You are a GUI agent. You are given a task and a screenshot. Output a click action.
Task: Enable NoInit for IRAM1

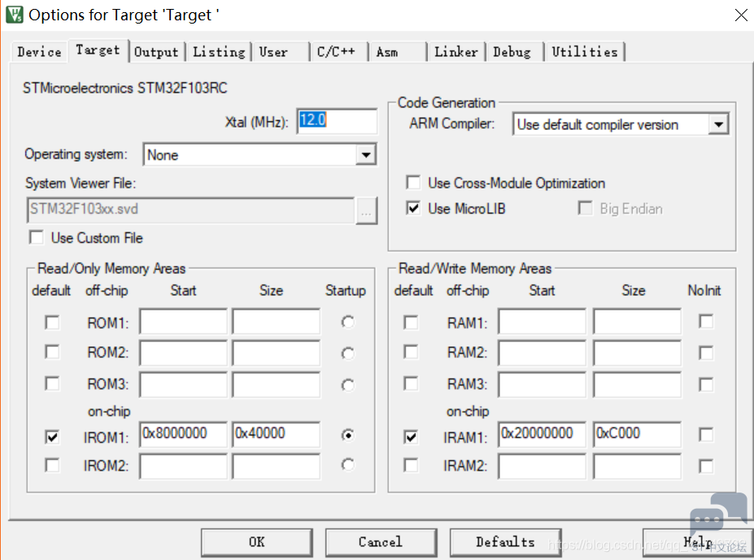[x=706, y=435]
